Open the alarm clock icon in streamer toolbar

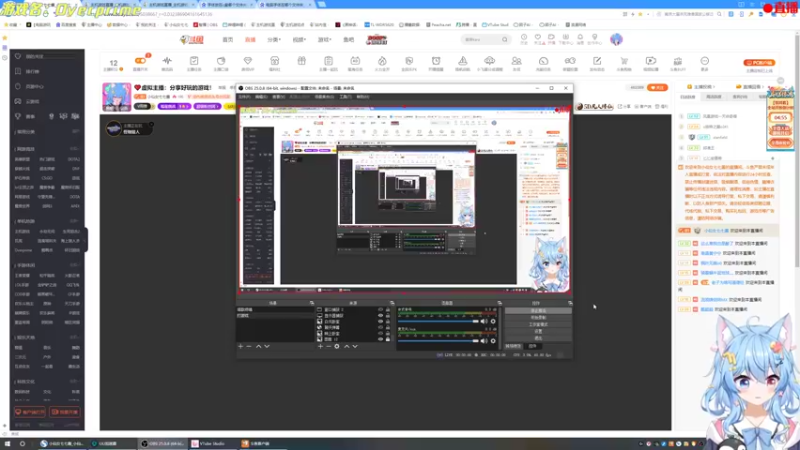436,63
